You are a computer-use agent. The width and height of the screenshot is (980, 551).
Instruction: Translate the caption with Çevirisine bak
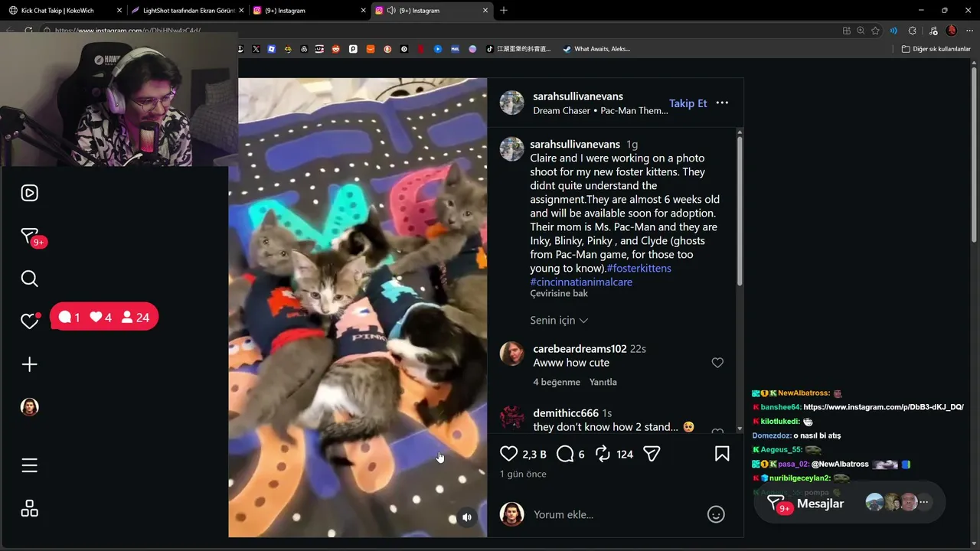click(x=559, y=294)
